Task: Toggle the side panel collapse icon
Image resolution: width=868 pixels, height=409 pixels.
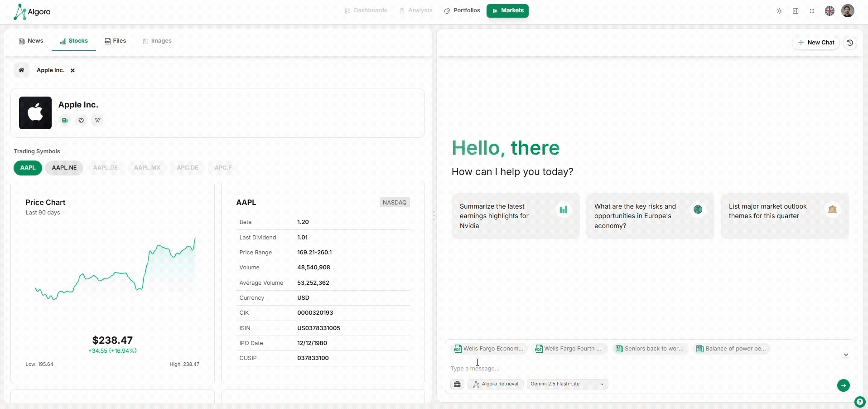Action: [796, 11]
